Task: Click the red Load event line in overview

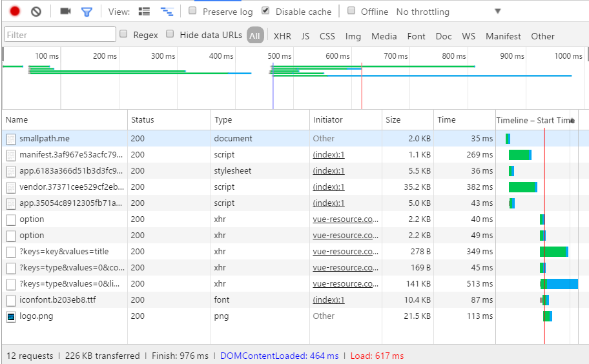Action: pos(362,86)
